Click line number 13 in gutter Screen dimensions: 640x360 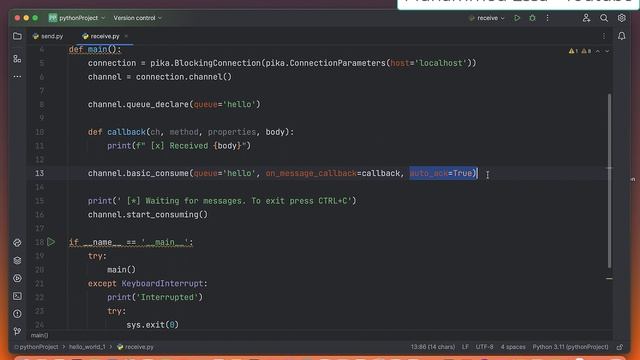pos(39,173)
